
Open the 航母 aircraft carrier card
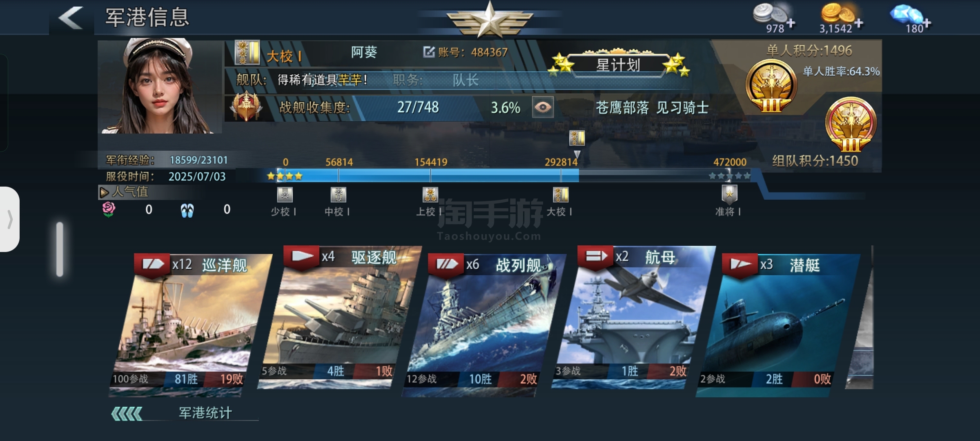tap(633, 317)
